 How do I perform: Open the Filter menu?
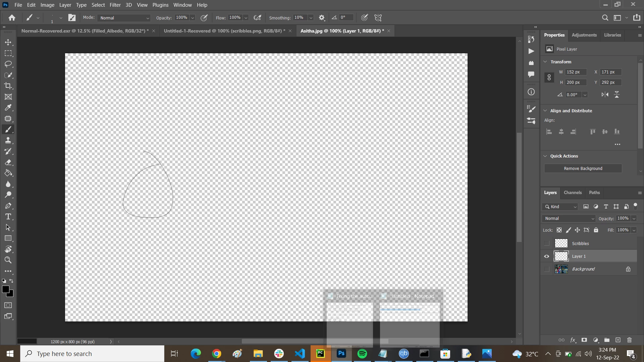click(x=115, y=5)
